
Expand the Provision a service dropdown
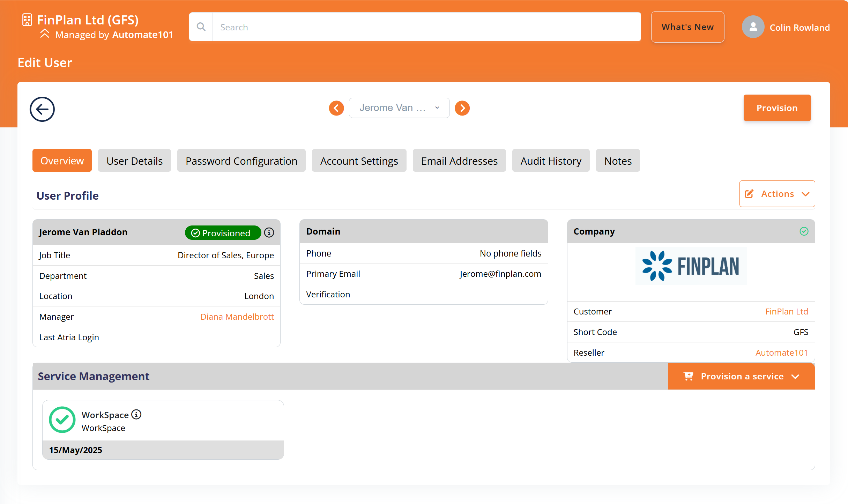741,376
